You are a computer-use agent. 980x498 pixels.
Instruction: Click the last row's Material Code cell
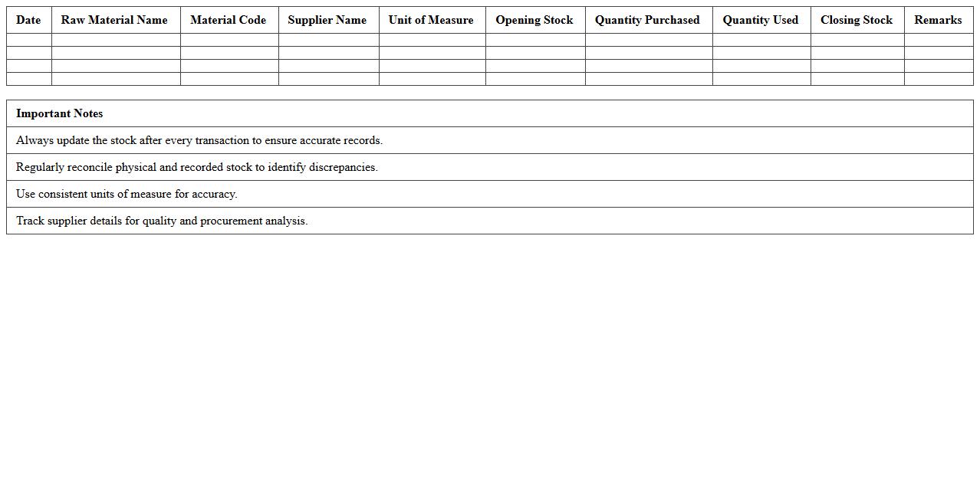tap(229, 77)
